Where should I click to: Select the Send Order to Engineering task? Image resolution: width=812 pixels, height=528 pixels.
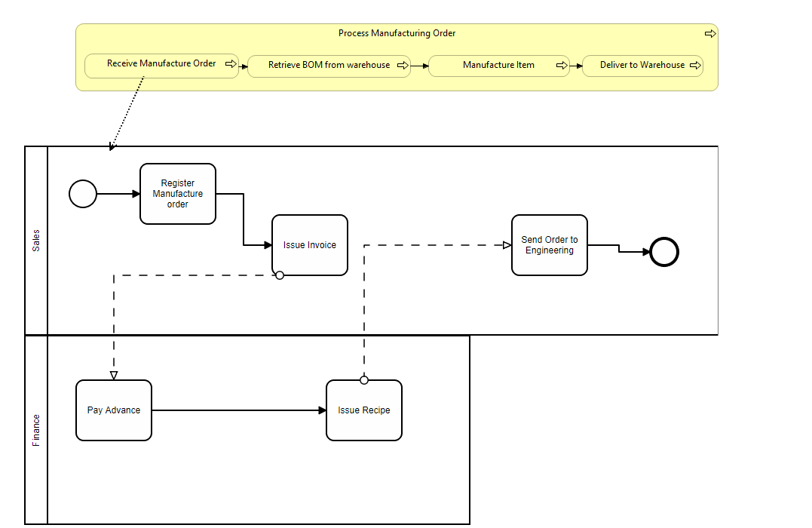550,245
